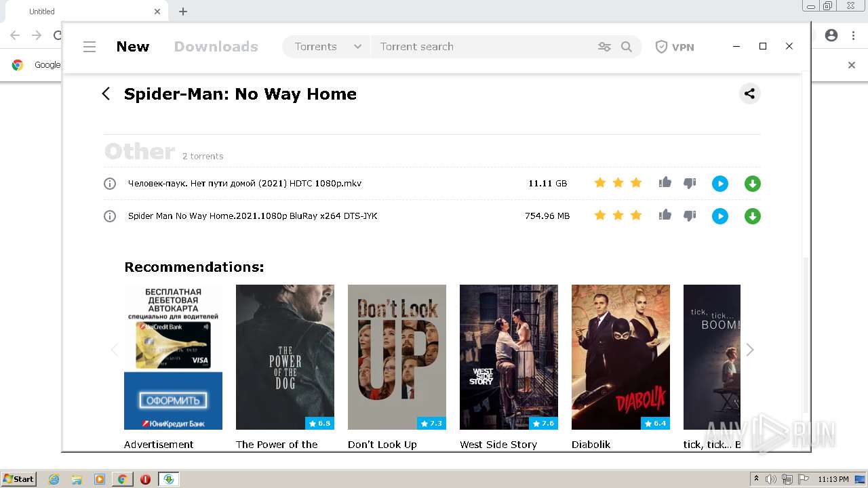Open Diabolik movie poster

[620, 357]
